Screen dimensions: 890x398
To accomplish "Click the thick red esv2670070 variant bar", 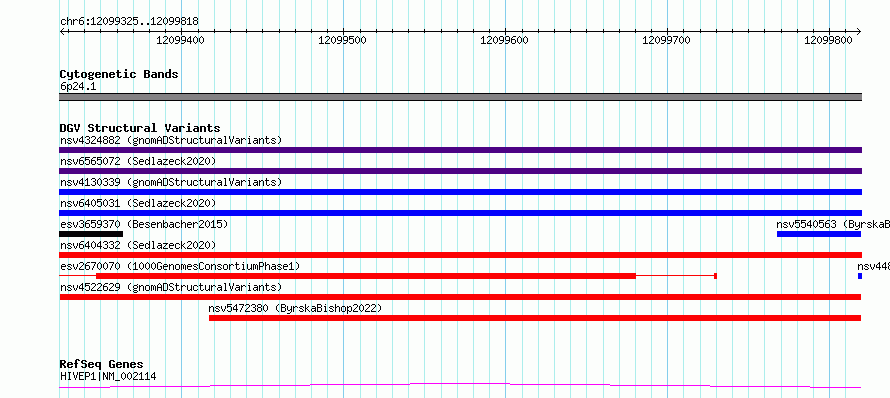I will [x=366, y=276].
